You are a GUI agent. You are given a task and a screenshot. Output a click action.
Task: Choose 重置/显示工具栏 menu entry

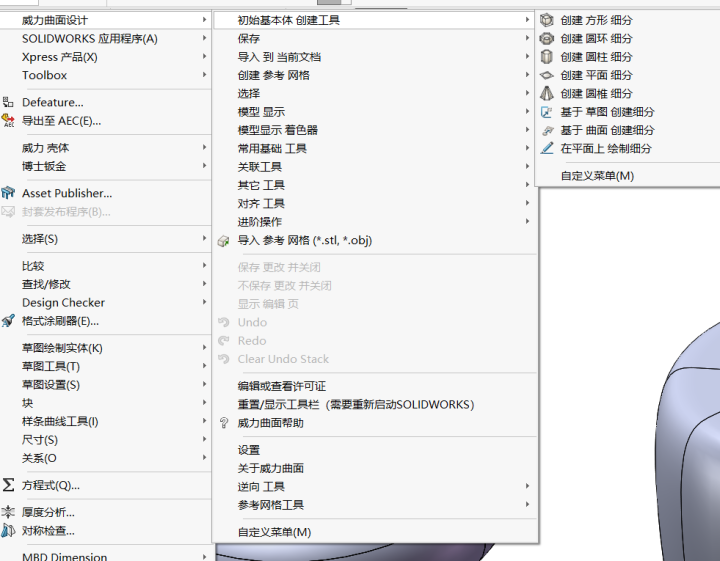(x=375, y=404)
